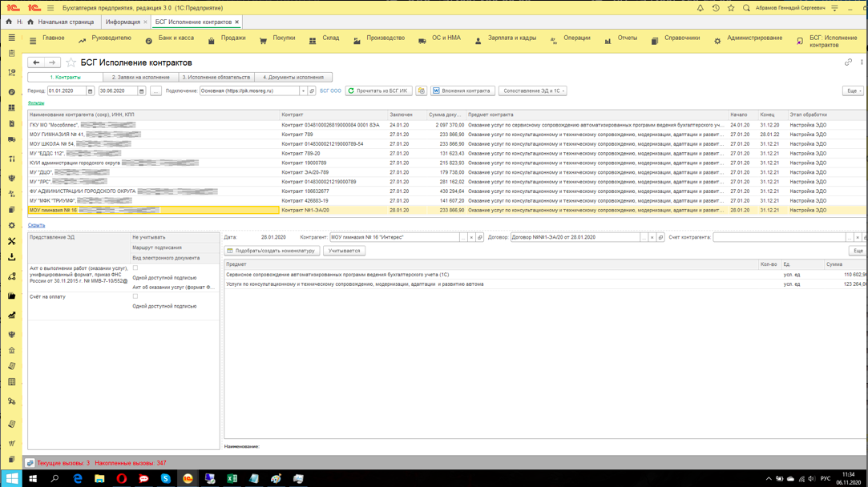Expand the Подключение dropdown list
Screen dimensions: 868x487
303,91
